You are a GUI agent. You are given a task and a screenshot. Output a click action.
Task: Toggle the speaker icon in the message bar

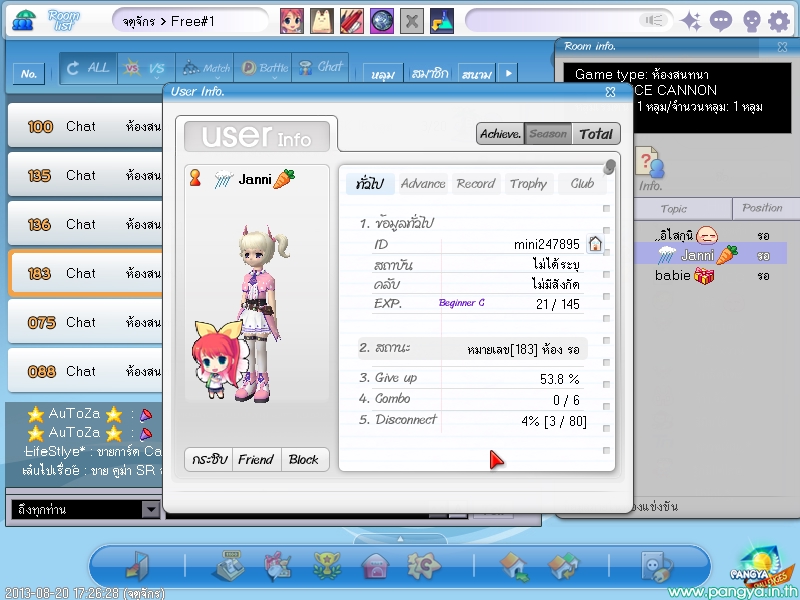654,20
